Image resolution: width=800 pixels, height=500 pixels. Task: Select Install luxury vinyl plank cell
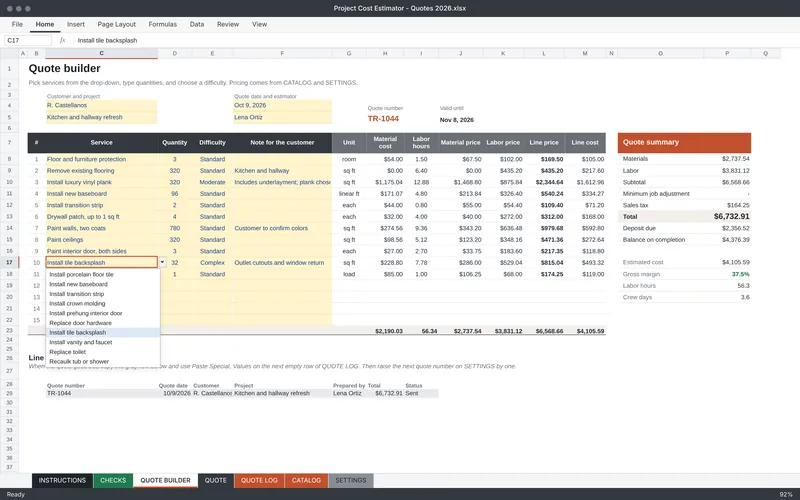click(x=102, y=182)
